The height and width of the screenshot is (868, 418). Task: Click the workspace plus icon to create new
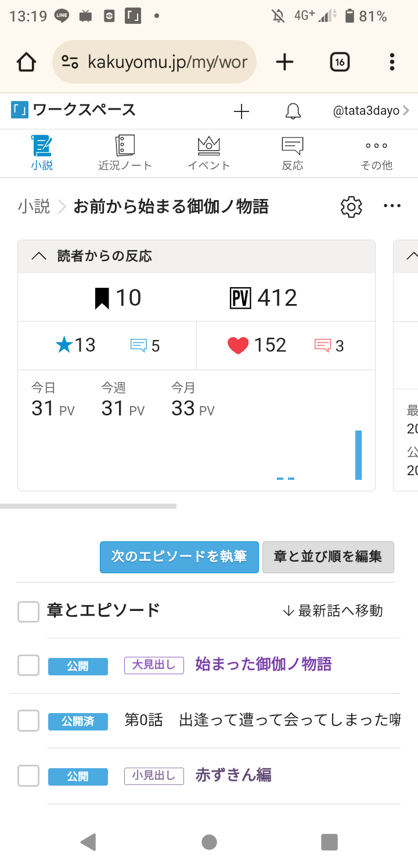pyautogui.click(x=241, y=111)
